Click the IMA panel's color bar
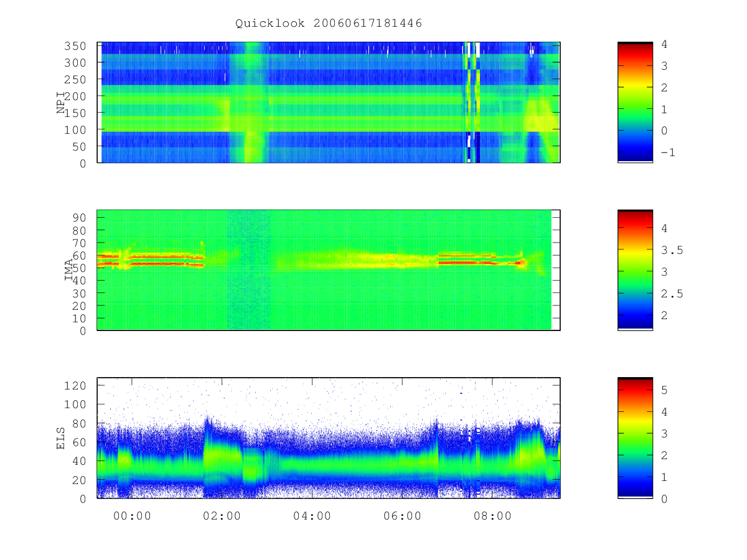This screenshot has height=560, width=747. pos(635,270)
